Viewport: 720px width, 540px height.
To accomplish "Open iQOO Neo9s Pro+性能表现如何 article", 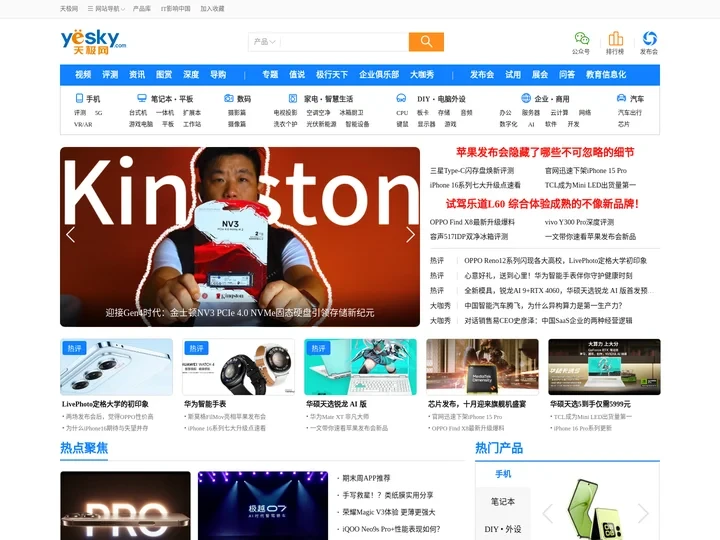I will (391, 529).
